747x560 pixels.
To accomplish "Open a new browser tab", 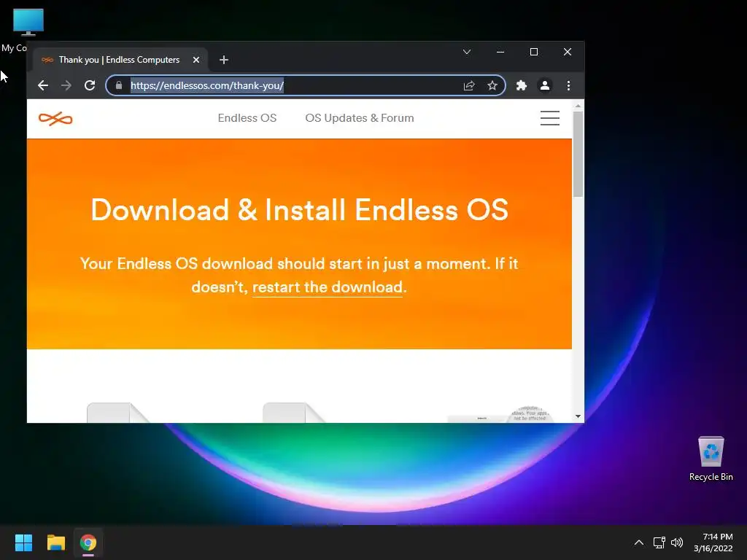I will coord(224,60).
